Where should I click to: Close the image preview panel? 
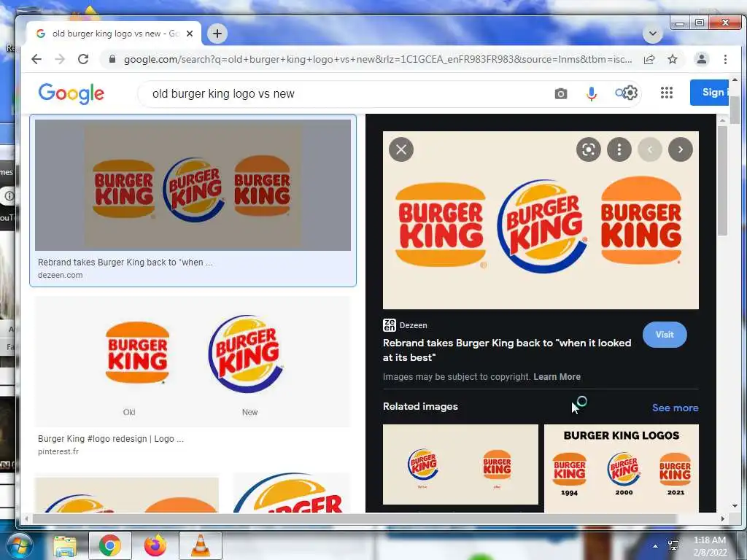point(401,149)
